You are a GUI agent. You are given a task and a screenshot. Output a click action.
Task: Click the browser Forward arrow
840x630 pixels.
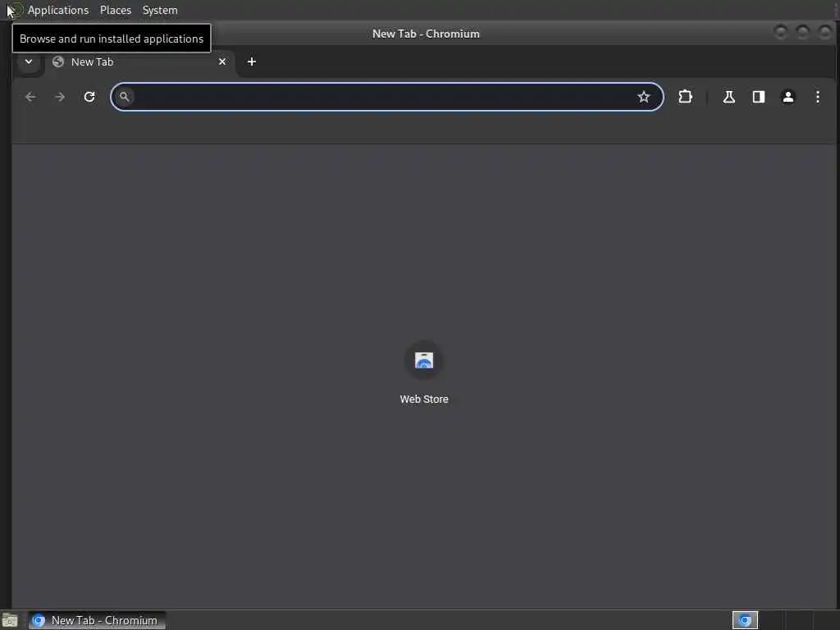tap(60, 97)
